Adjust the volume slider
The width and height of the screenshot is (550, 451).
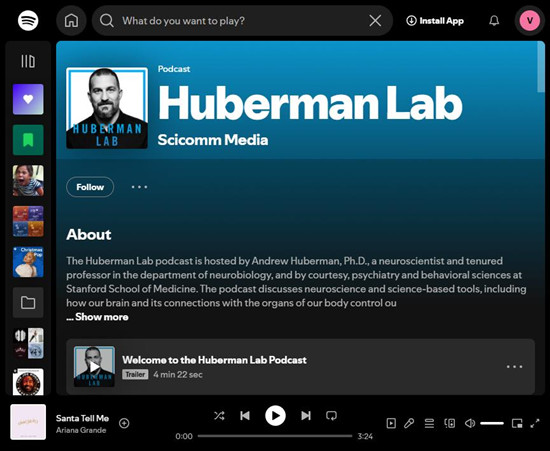pos(492,423)
